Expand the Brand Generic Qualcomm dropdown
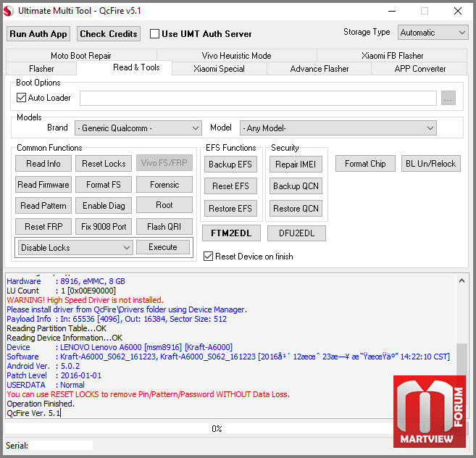This screenshot has height=458, width=476. pos(138,128)
